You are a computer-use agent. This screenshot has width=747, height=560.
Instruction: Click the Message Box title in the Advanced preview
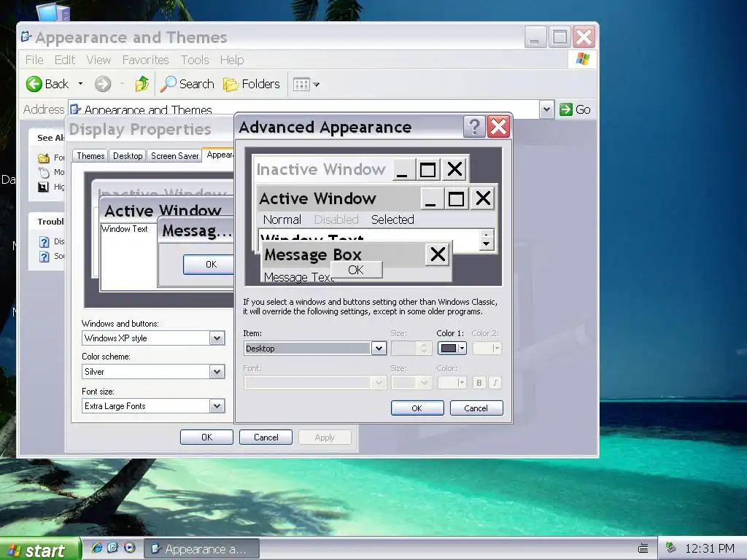coord(313,254)
